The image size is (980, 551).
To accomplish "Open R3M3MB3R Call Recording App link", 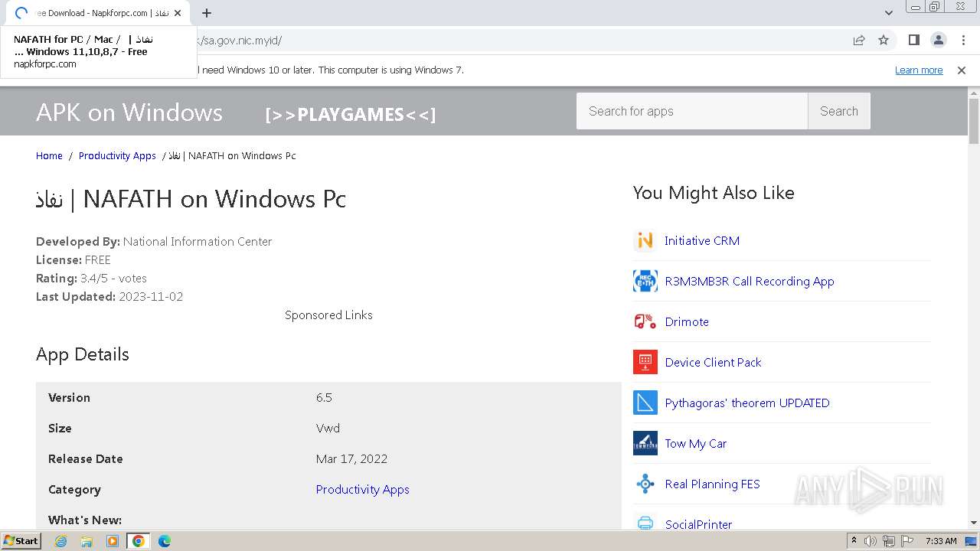I will pos(750,281).
